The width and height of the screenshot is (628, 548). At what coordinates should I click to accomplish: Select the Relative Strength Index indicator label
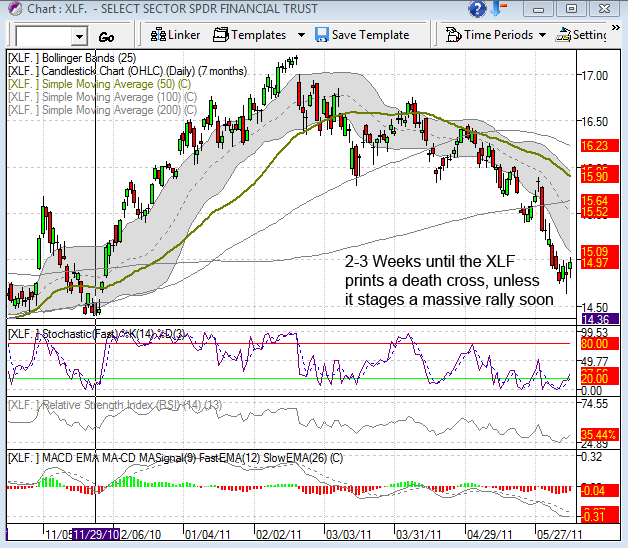click(115, 405)
